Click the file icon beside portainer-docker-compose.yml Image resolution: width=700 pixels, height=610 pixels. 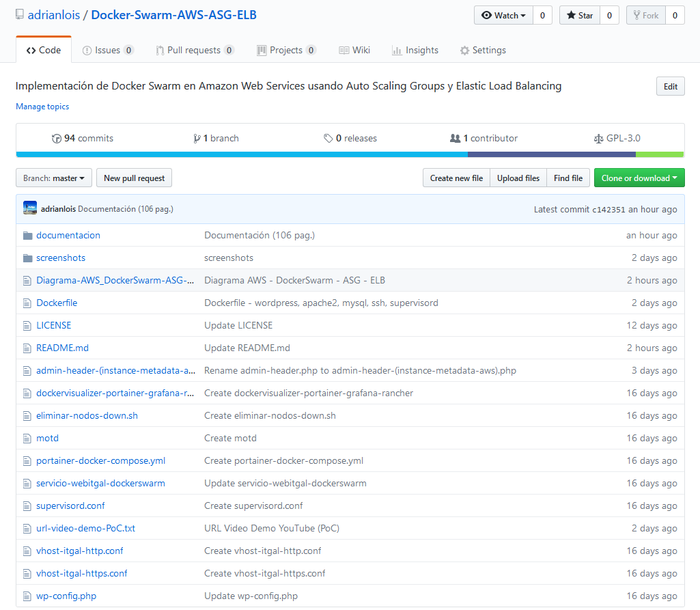pyautogui.click(x=27, y=461)
